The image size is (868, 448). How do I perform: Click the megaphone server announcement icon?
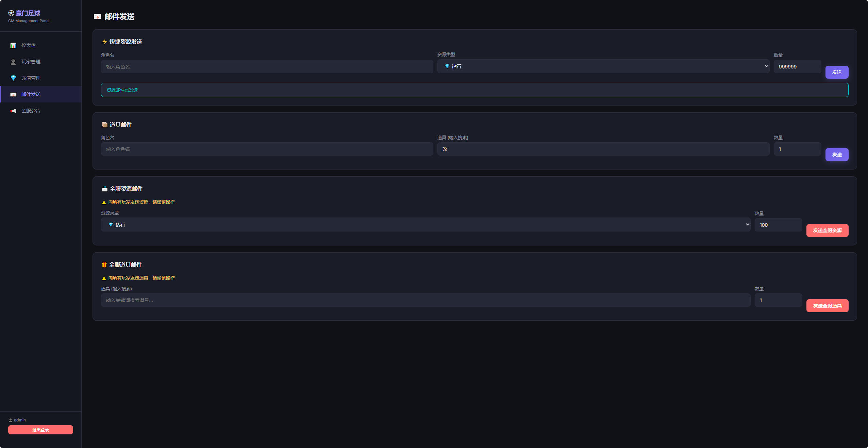13,111
